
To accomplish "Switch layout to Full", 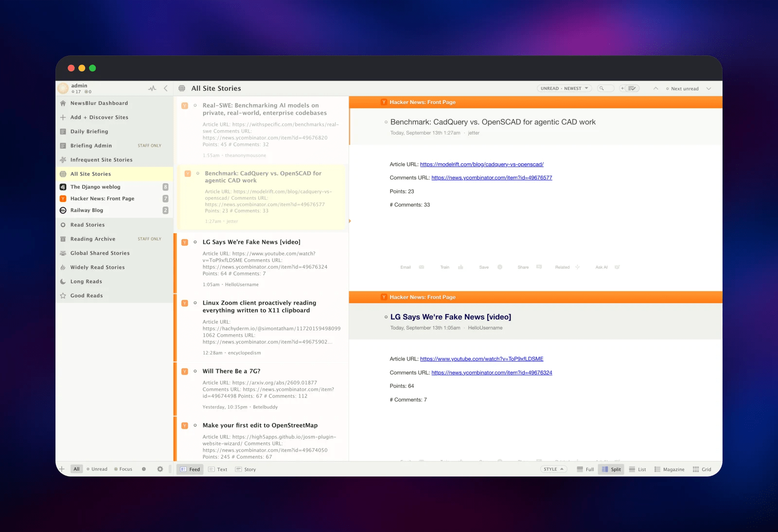I will (x=585, y=469).
